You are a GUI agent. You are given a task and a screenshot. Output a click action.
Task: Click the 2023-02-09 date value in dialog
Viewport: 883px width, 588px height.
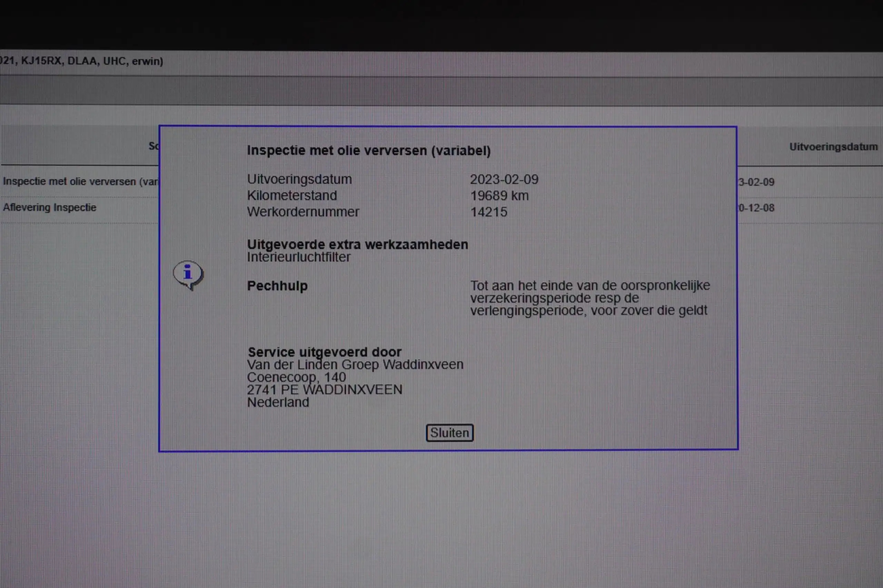click(504, 179)
